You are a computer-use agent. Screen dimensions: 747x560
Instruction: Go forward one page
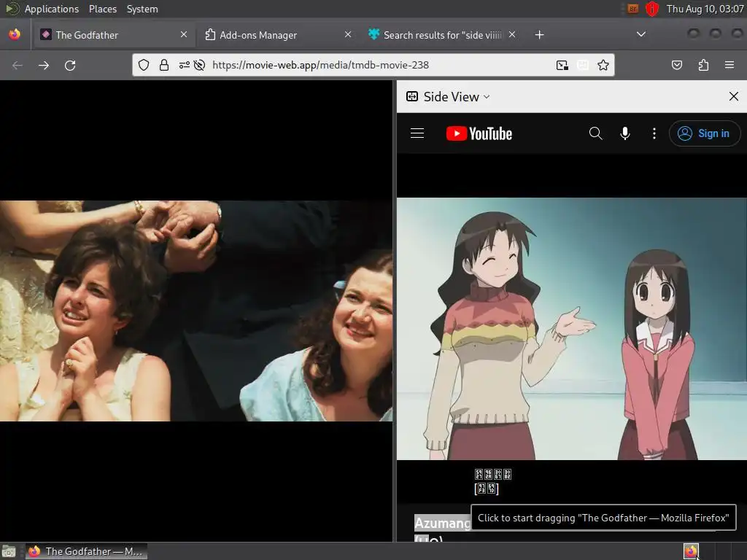coord(44,65)
